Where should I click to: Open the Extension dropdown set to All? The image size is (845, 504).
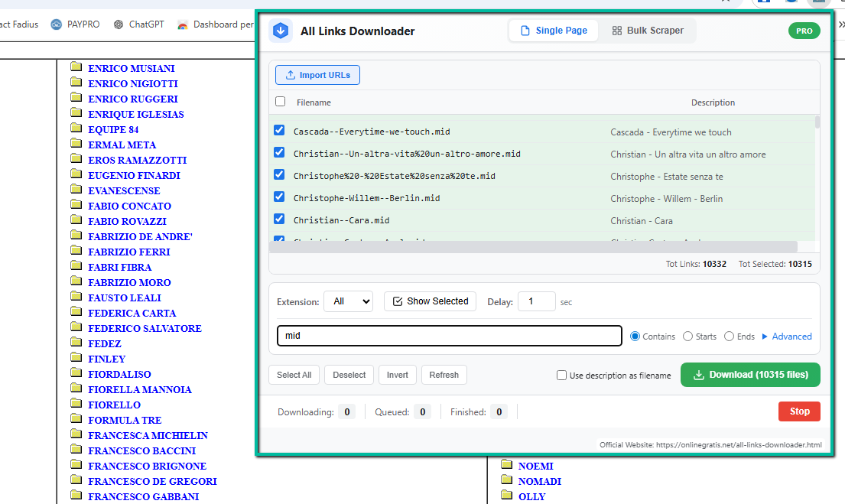click(x=348, y=301)
